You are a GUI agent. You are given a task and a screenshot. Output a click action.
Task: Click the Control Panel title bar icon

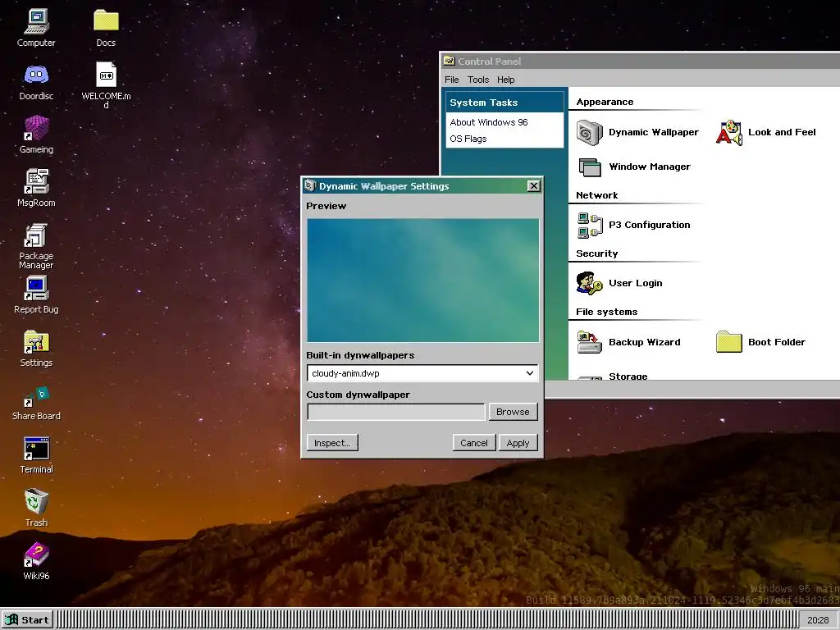point(449,61)
